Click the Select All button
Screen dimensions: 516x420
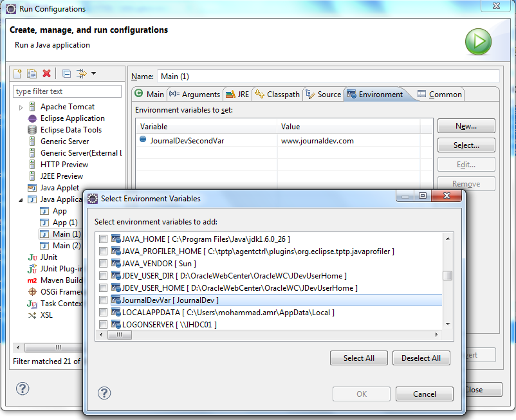click(x=359, y=358)
